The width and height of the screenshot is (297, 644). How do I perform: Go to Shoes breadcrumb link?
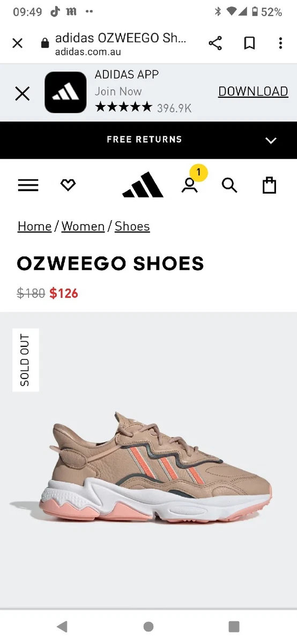[x=132, y=226]
